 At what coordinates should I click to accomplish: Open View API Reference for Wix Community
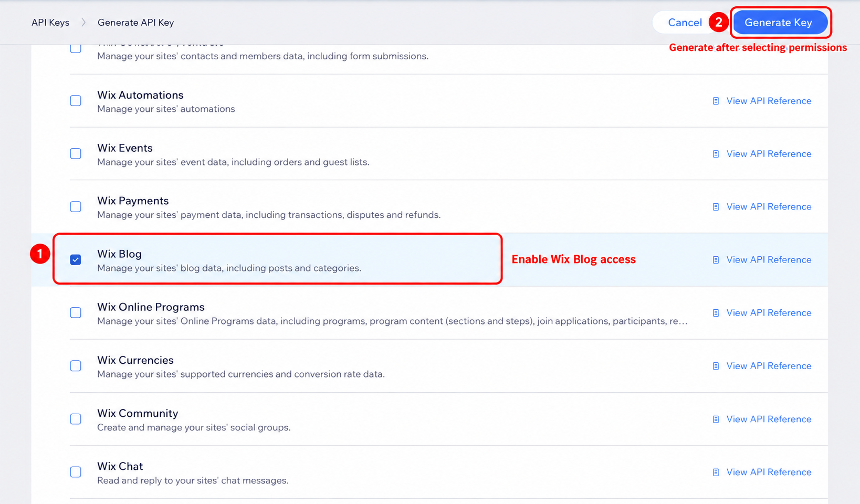pos(769,419)
